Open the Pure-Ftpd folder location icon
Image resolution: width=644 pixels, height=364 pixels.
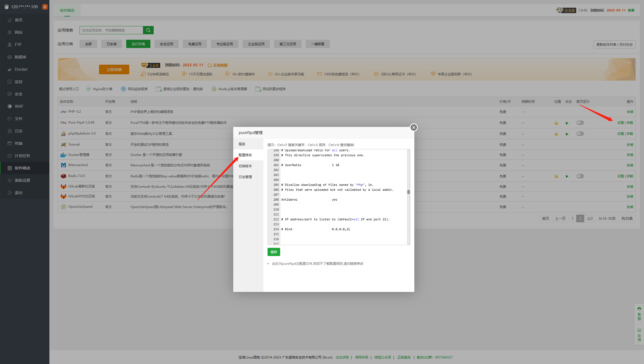click(x=556, y=123)
